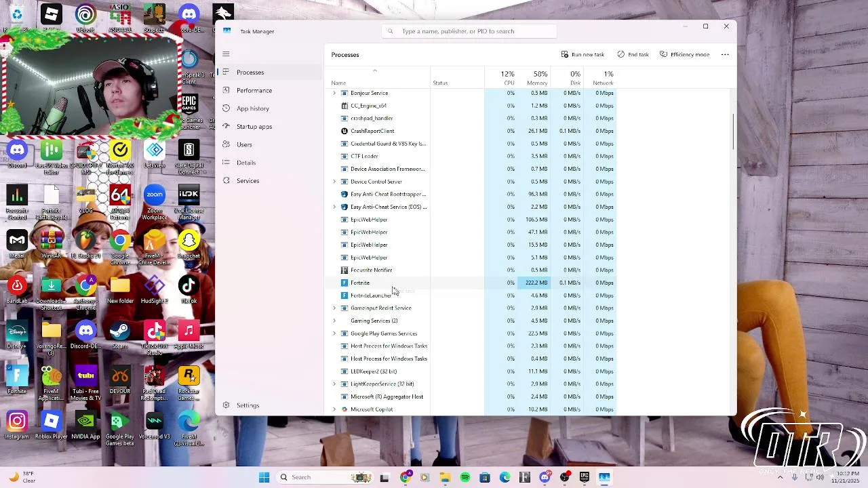Select the FortniteLauncher process row

[x=471, y=296]
